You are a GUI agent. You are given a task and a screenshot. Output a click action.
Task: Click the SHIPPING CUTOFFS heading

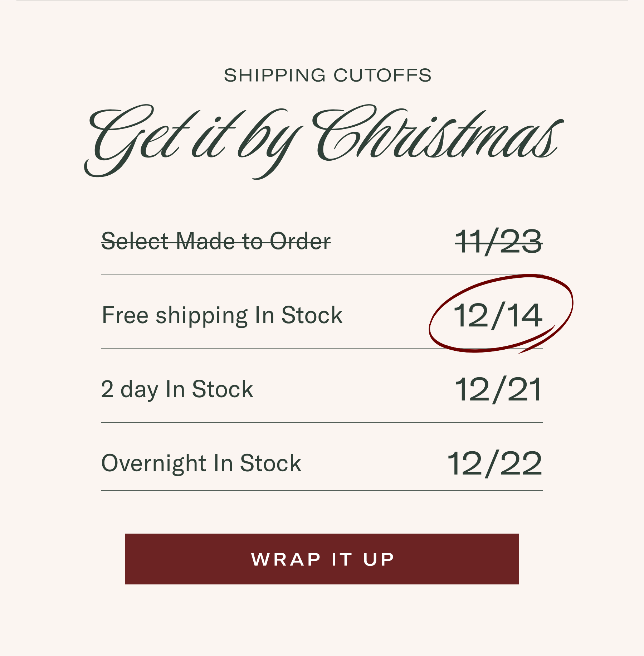point(327,76)
